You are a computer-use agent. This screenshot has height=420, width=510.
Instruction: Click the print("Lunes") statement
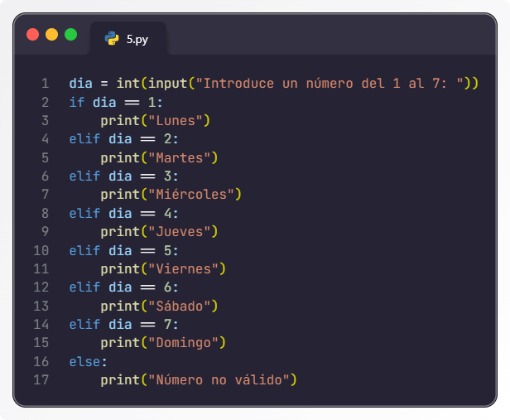(156, 121)
